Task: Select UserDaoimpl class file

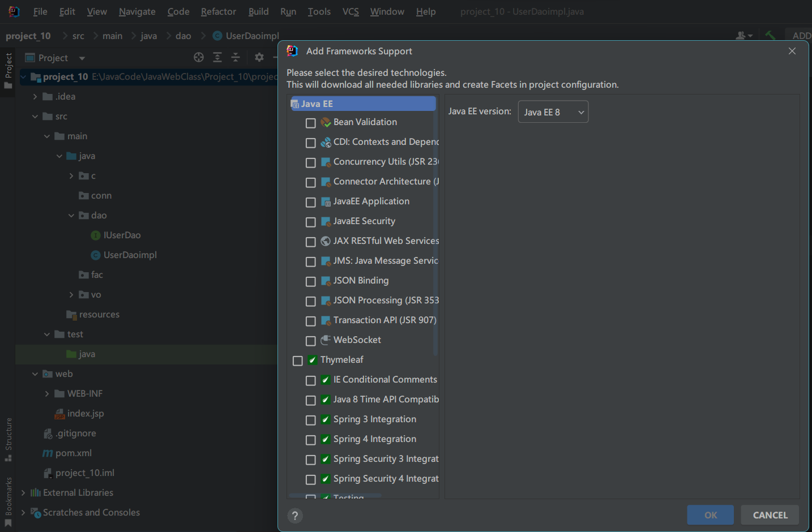Action: [x=124, y=255]
